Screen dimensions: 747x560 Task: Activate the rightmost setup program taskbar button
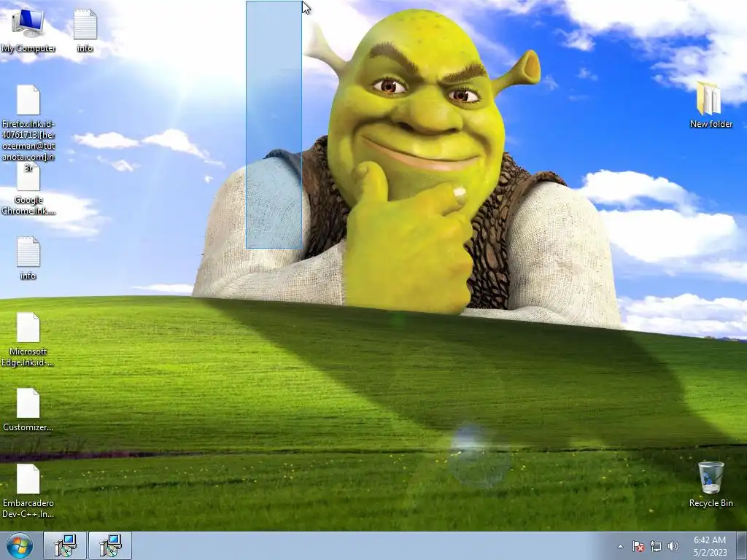110,545
